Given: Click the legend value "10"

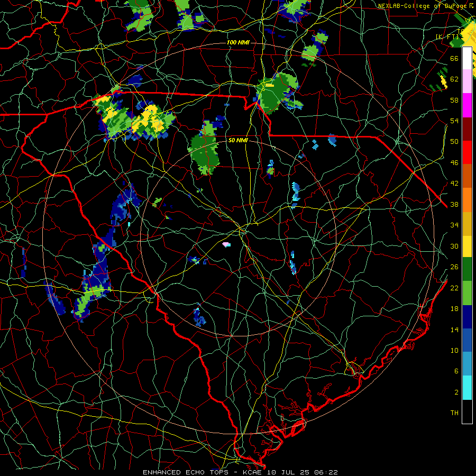Looking at the screenshot, I should pos(454,350).
